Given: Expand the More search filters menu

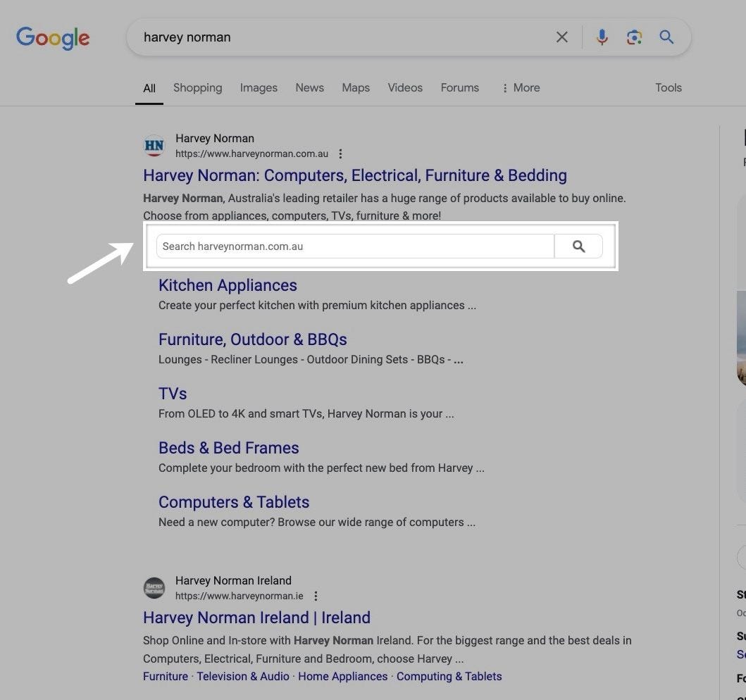Looking at the screenshot, I should pyautogui.click(x=521, y=88).
